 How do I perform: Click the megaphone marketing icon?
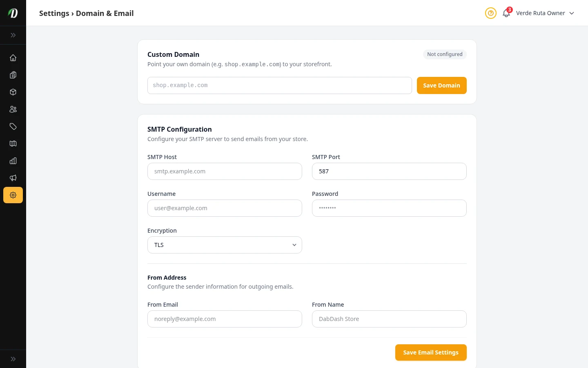pos(13,178)
